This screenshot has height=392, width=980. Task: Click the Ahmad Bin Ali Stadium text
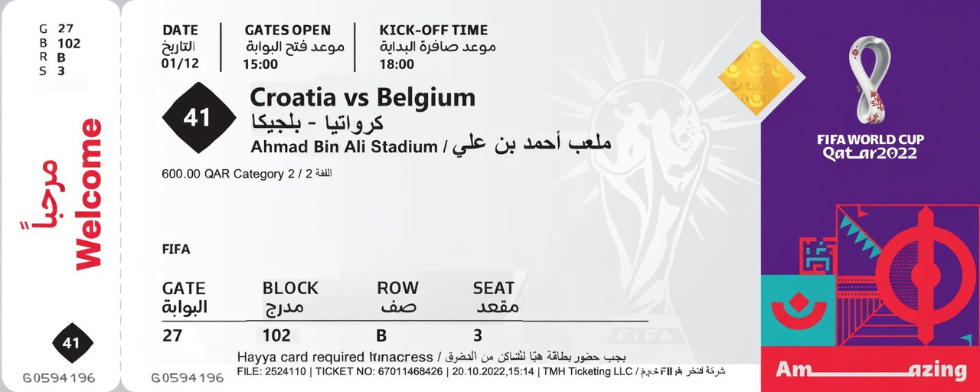(343, 146)
